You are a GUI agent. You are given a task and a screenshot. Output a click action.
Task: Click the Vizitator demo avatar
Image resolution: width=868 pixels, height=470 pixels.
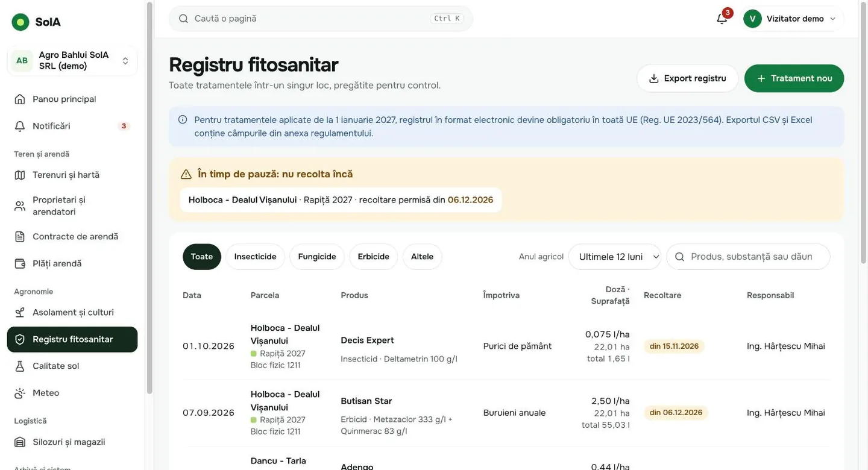click(752, 19)
